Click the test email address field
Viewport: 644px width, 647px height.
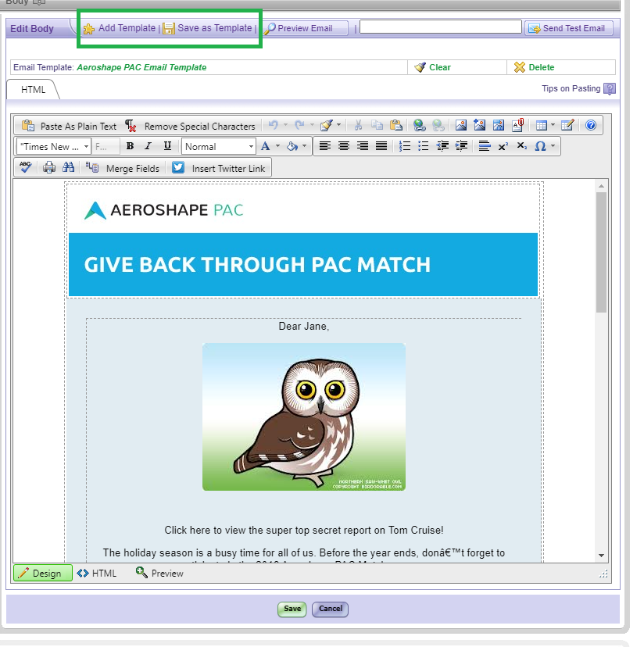click(441, 27)
